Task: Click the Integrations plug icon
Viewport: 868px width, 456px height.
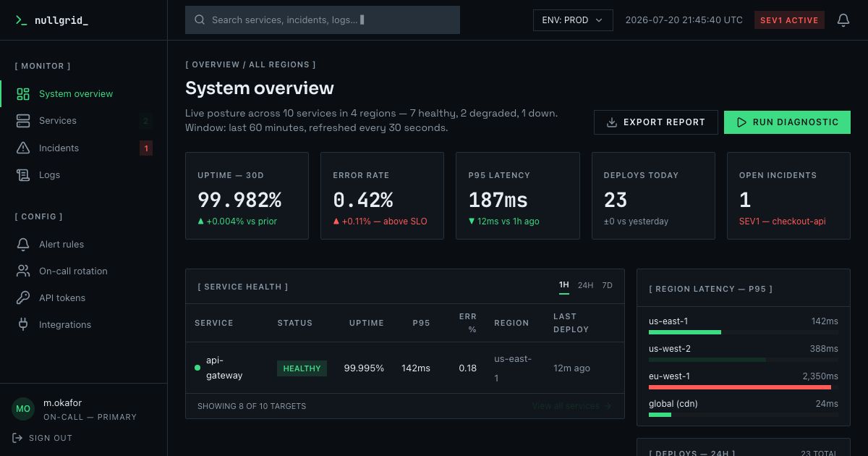Action: coord(23,325)
